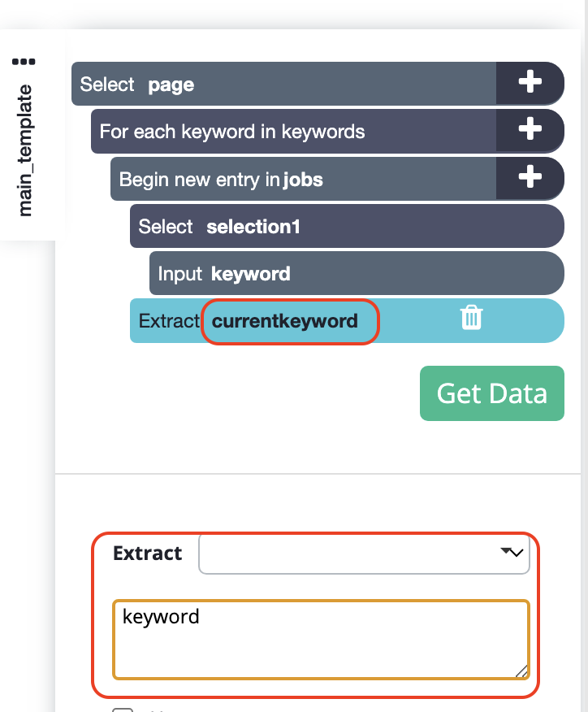Select 'Begin new entry in jobs' command

303,179
